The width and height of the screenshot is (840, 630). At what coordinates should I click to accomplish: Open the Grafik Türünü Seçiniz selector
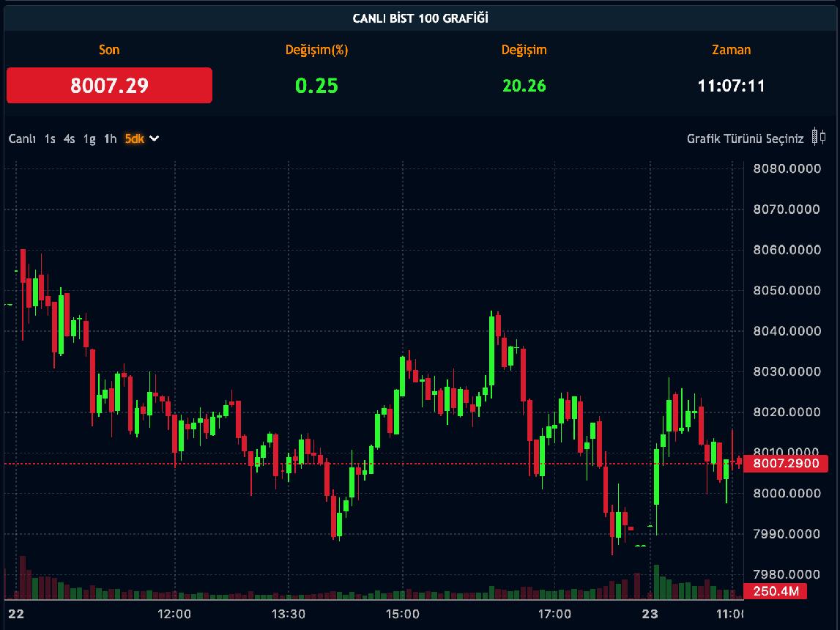click(745, 138)
